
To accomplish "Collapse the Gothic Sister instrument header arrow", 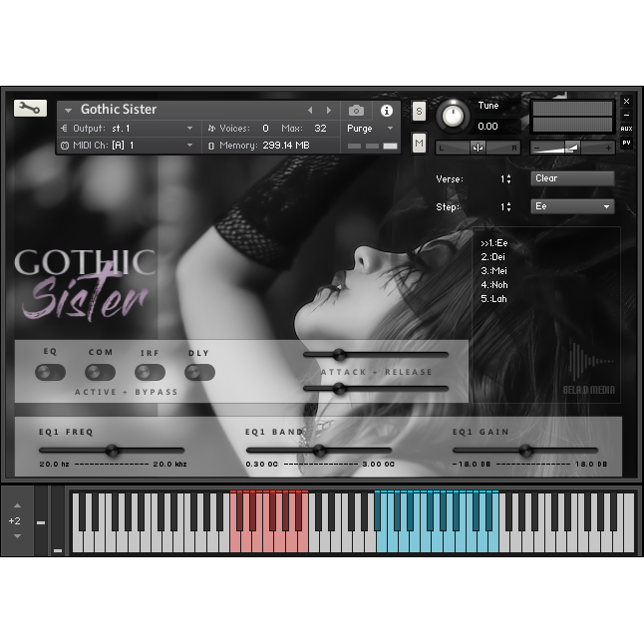I will pos(68,110).
